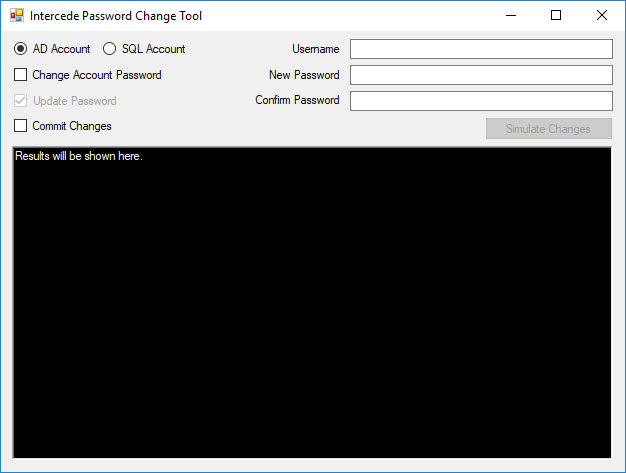Click the Intercede app icon in title bar
The width and height of the screenshot is (626, 473).
(x=17, y=16)
